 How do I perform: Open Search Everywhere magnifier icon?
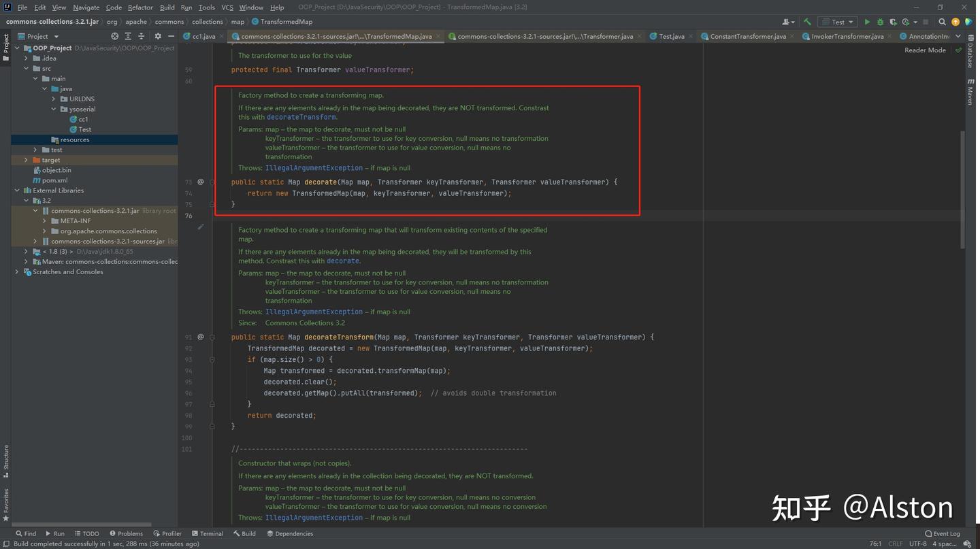943,22
